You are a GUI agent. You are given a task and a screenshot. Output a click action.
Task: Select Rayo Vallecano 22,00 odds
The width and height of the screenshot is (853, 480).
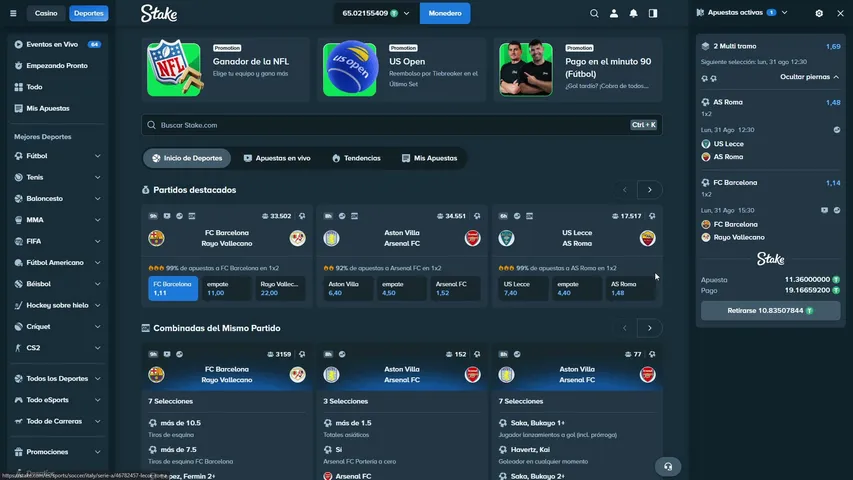pos(280,288)
